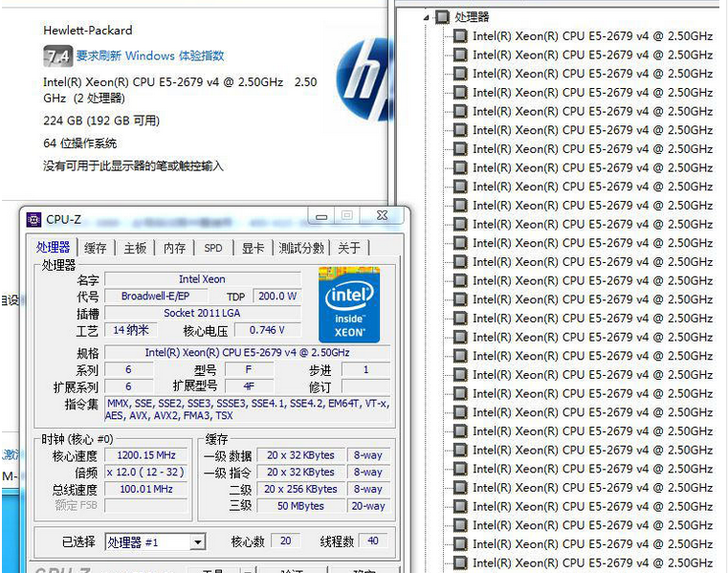Open the 处理器 #1 selection dropdown
This screenshot has height=573, width=728.
(198, 541)
